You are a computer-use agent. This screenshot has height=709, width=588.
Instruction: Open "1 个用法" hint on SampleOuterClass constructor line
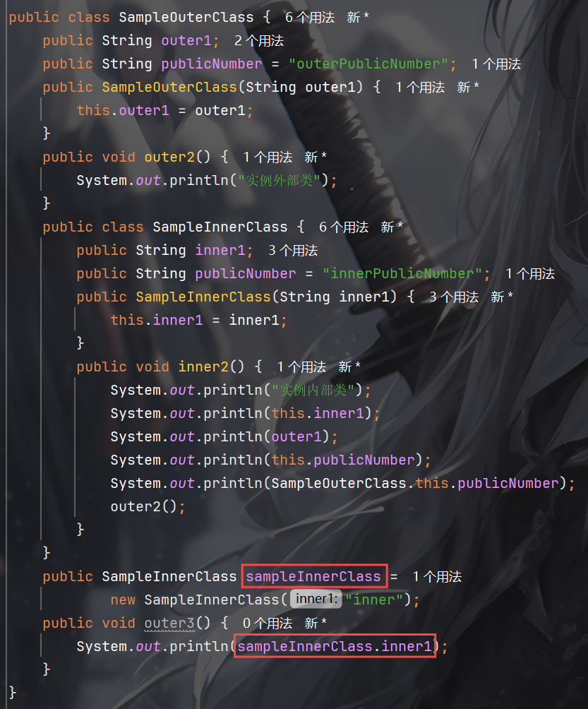[x=420, y=88]
